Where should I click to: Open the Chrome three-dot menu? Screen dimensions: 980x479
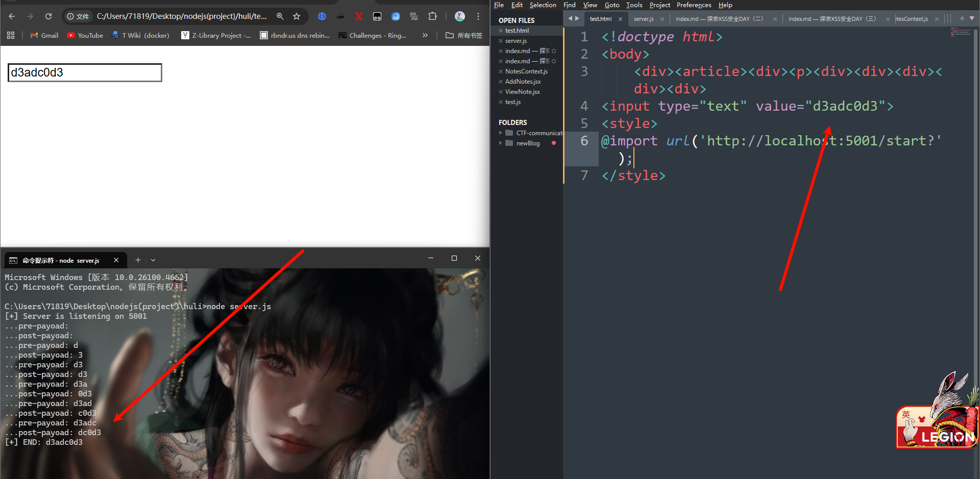coord(478,16)
